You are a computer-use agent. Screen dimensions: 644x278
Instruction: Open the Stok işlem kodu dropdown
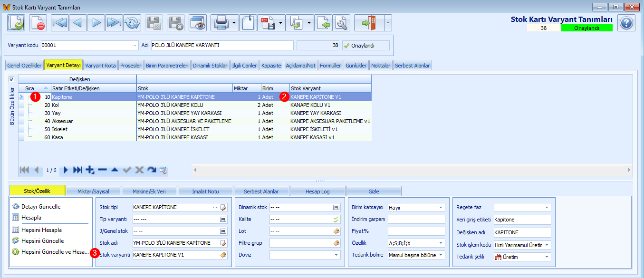547,245
